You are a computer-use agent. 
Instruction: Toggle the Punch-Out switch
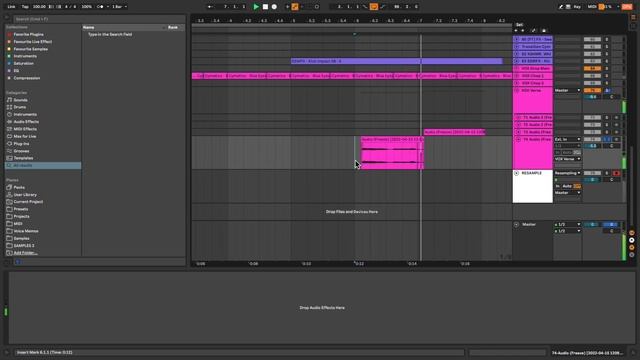click(382, 7)
